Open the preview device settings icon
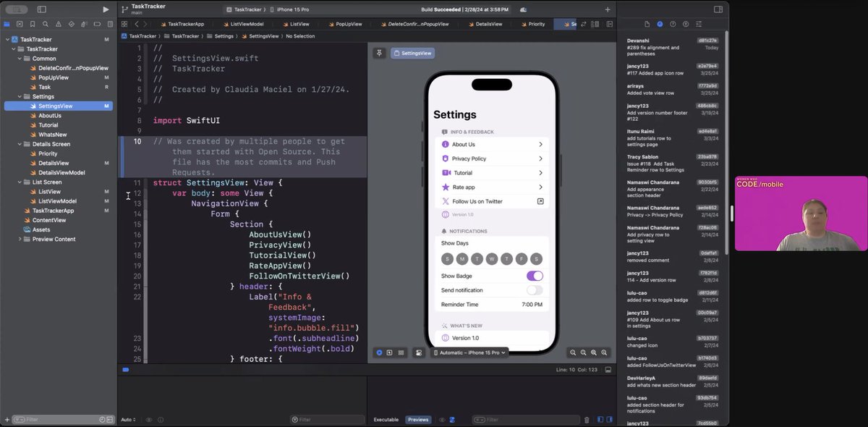 point(418,352)
